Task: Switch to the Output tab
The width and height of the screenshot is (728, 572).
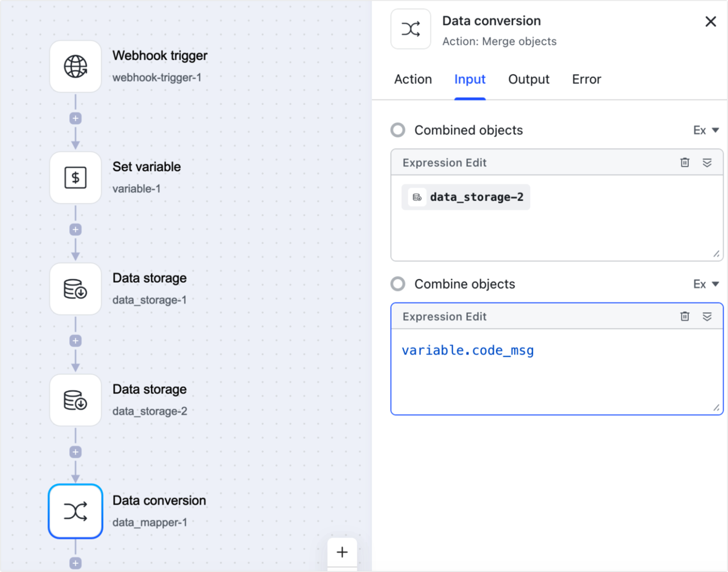Action: coord(529,79)
